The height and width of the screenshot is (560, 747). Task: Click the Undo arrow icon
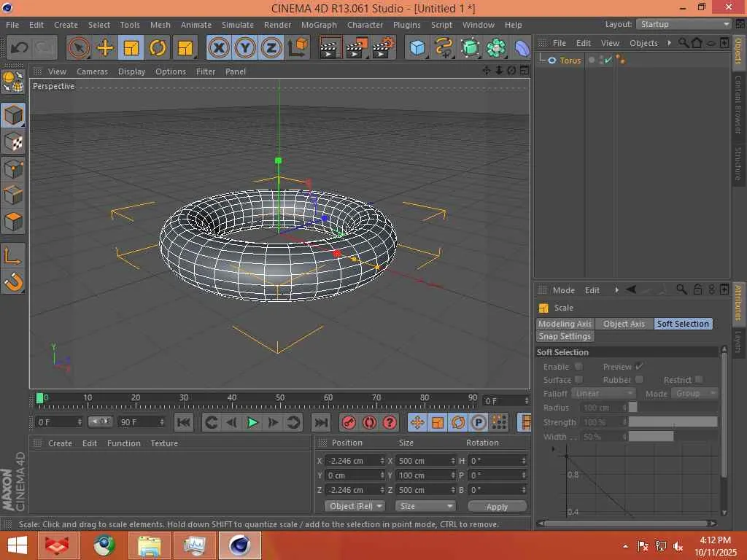(19, 48)
